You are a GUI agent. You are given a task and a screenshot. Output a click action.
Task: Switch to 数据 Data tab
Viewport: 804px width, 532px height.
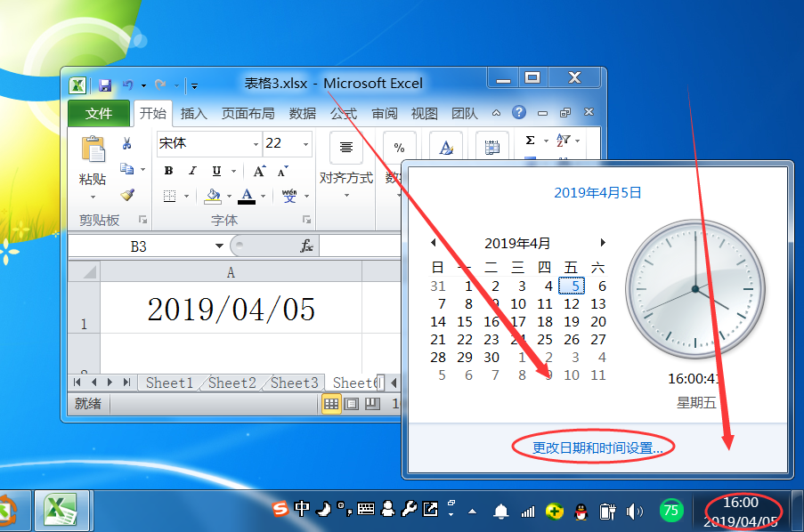[x=302, y=113]
